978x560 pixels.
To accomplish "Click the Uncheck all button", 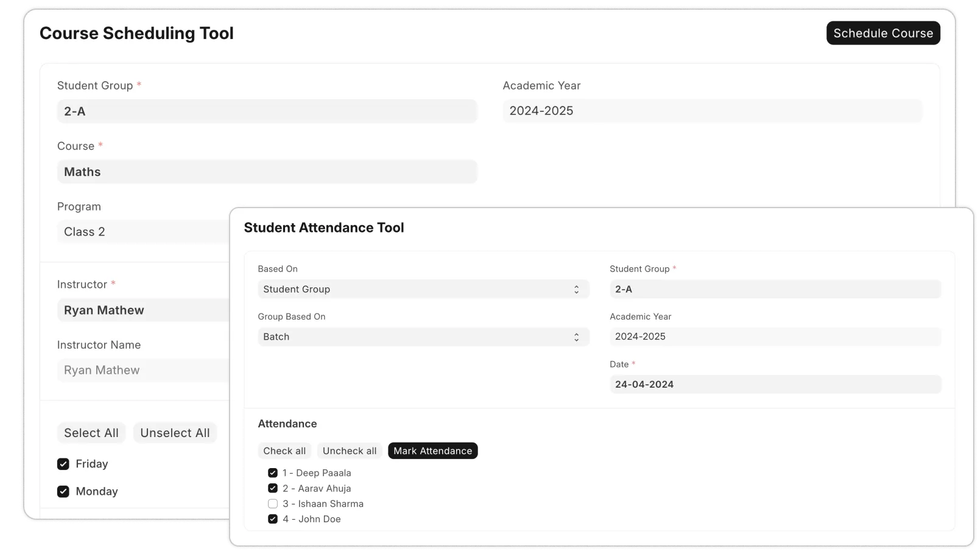I will [349, 450].
